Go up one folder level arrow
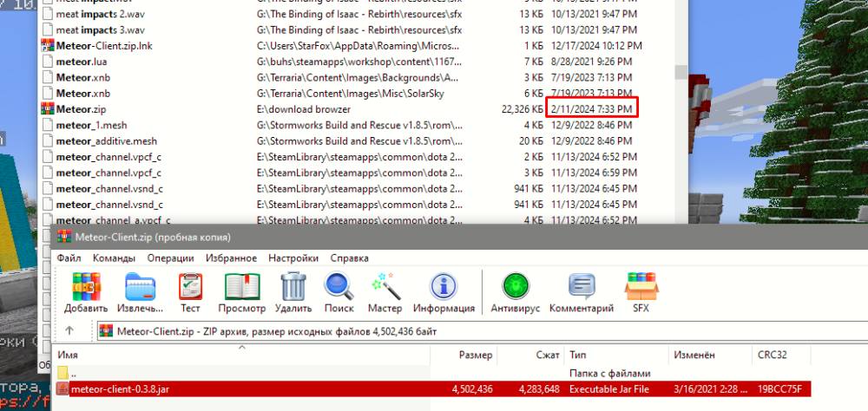The height and width of the screenshot is (411, 868). [69, 330]
